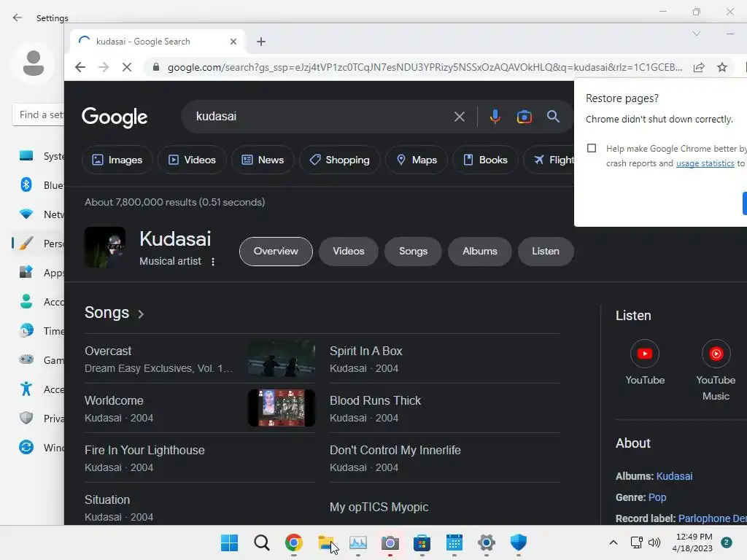The width and height of the screenshot is (747, 560).
Task: Bookmark this page with star icon
Action: pos(722,67)
